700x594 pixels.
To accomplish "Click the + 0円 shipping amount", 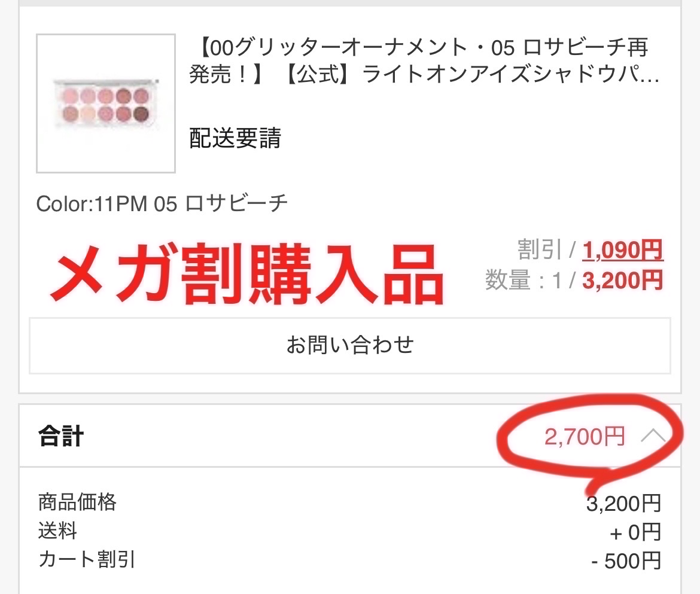I will (636, 532).
